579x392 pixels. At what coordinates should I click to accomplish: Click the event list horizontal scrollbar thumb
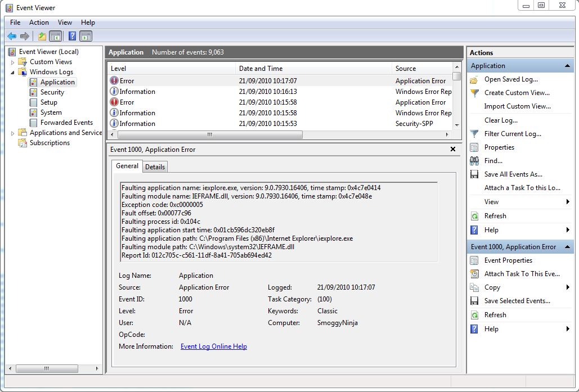[210, 135]
